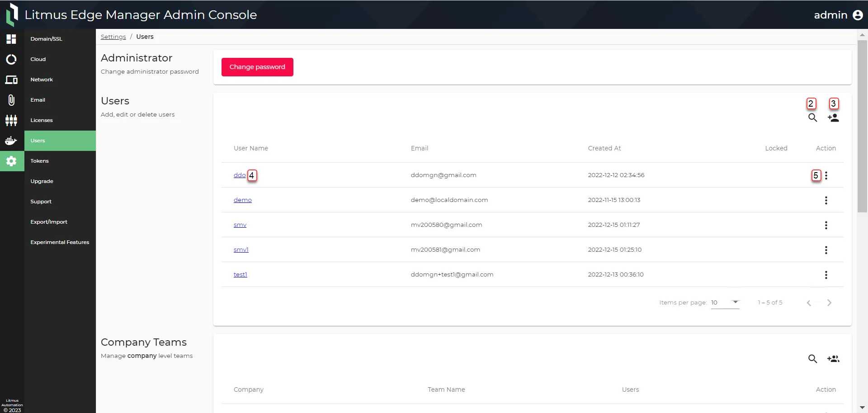
Task: Click email mv200581@gmail.com
Action: click(x=445, y=249)
